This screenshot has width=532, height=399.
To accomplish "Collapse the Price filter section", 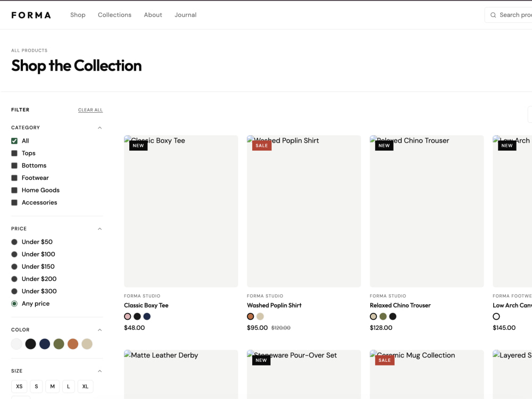I will click(100, 229).
